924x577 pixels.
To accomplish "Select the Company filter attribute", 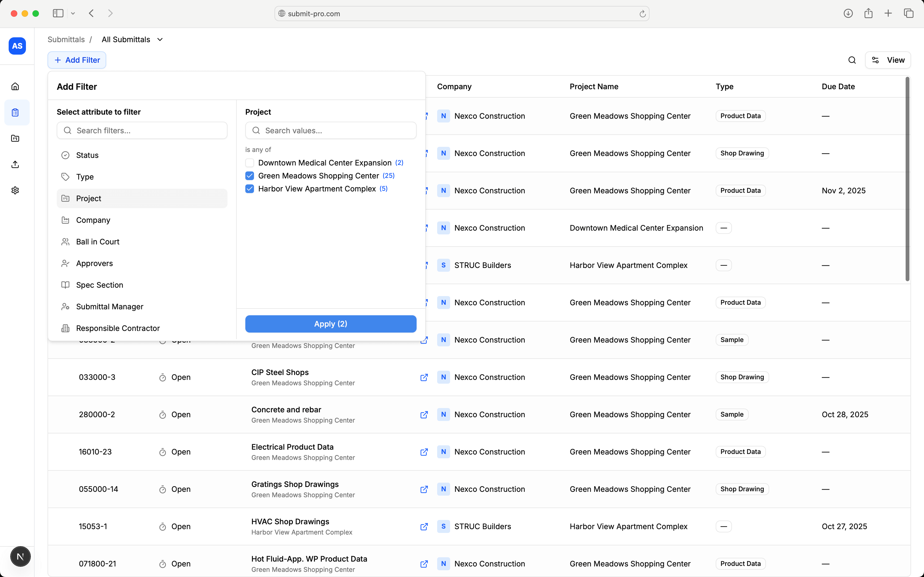I will [x=93, y=220].
